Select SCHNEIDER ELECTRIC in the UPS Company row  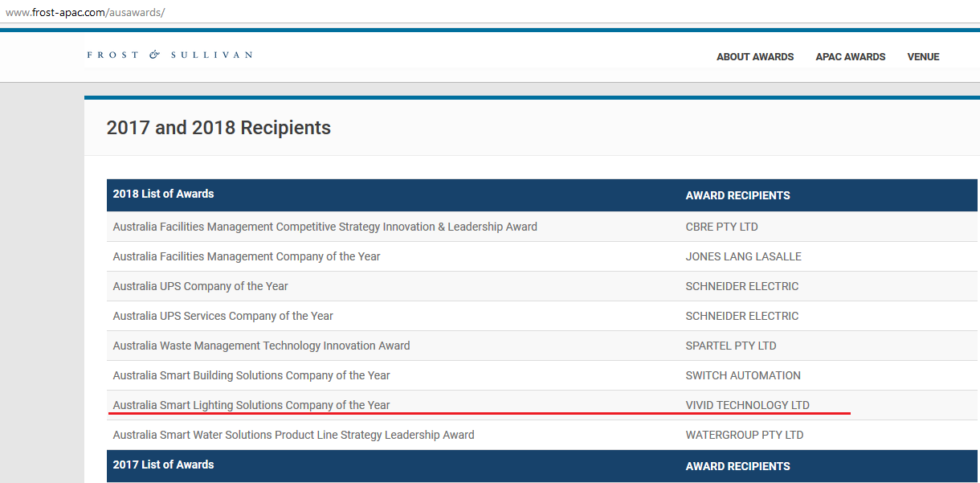741,286
